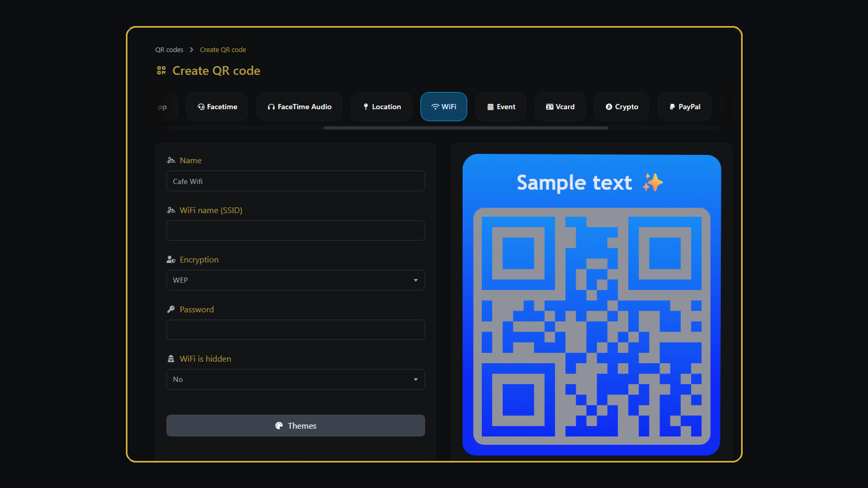
Task: Click the WiFi name (SSID) field
Action: click(296, 230)
